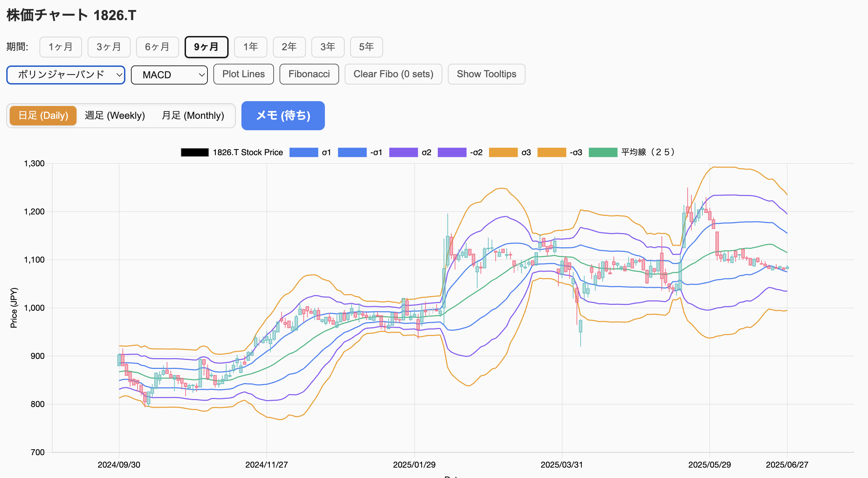Toggle the orange -σ3 legend swatch
This screenshot has height=478, width=868.
(552, 152)
